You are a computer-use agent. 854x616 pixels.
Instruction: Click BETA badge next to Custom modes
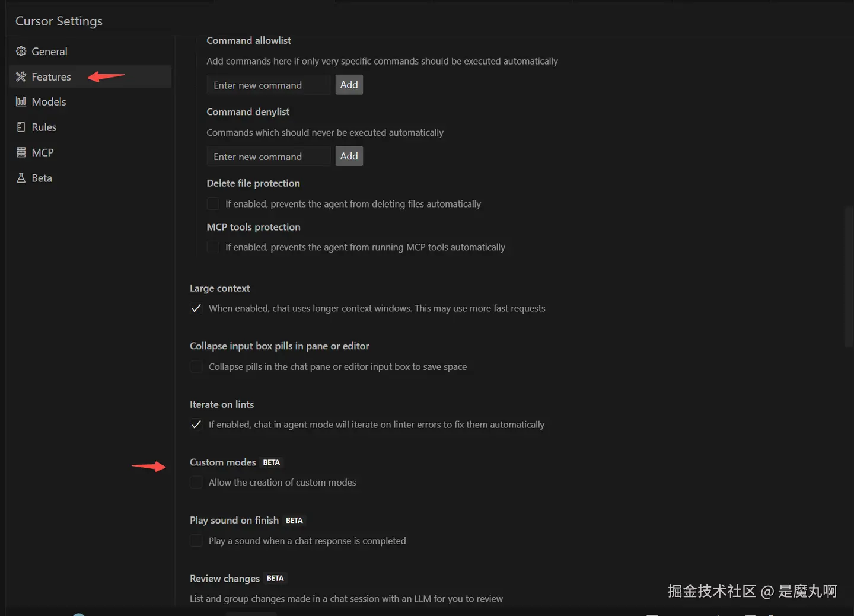point(272,462)
